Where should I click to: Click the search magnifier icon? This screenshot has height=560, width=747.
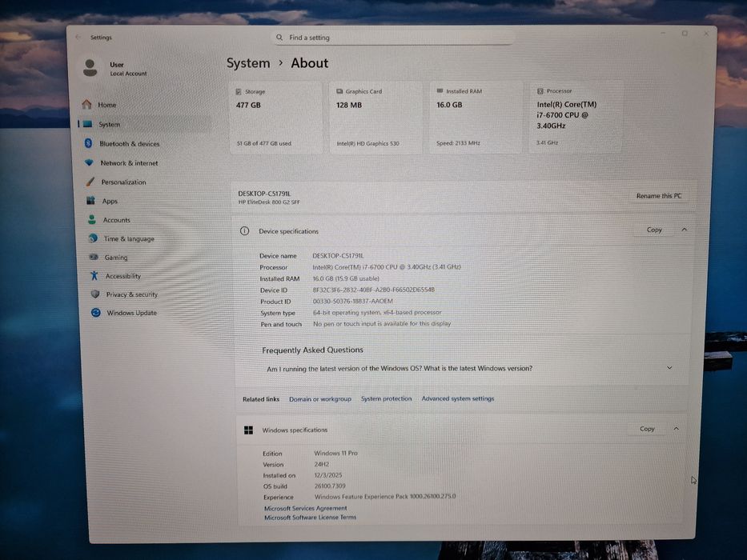(279, 37)
